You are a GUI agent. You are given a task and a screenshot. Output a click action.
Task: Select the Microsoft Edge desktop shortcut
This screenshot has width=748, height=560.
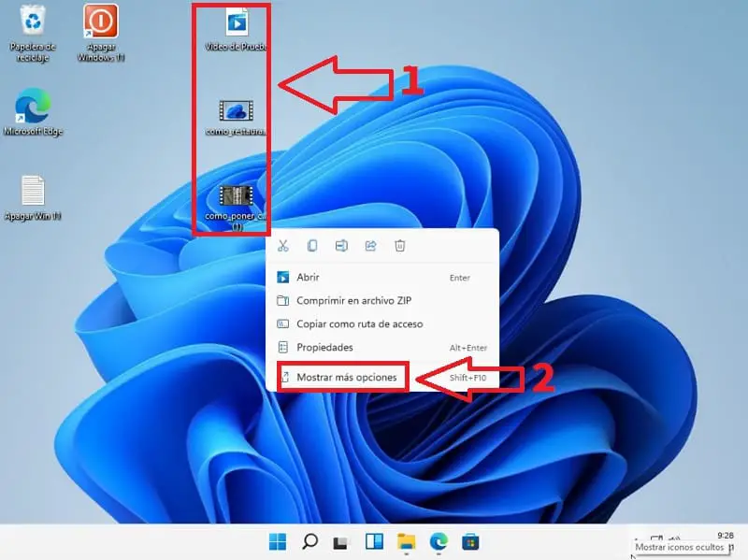tap(33, 111)
